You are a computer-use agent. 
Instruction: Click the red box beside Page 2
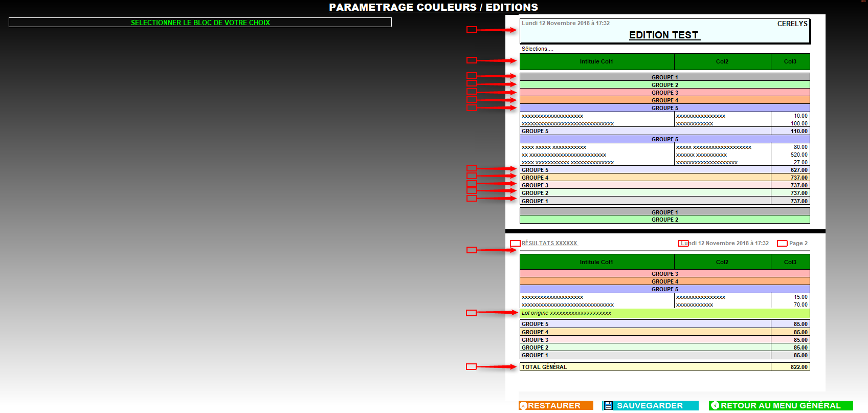point(782,244)
